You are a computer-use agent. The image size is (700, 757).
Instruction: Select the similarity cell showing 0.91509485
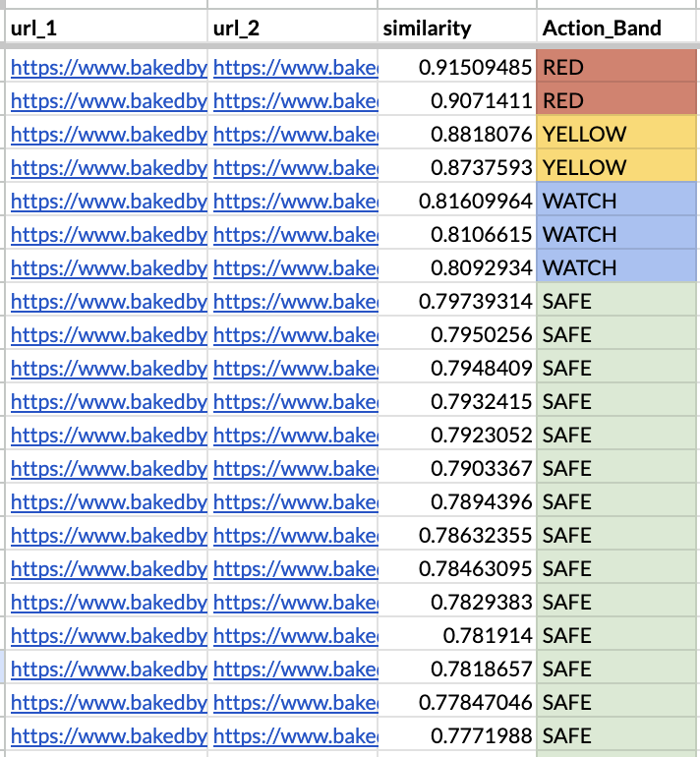pos(475,67)
